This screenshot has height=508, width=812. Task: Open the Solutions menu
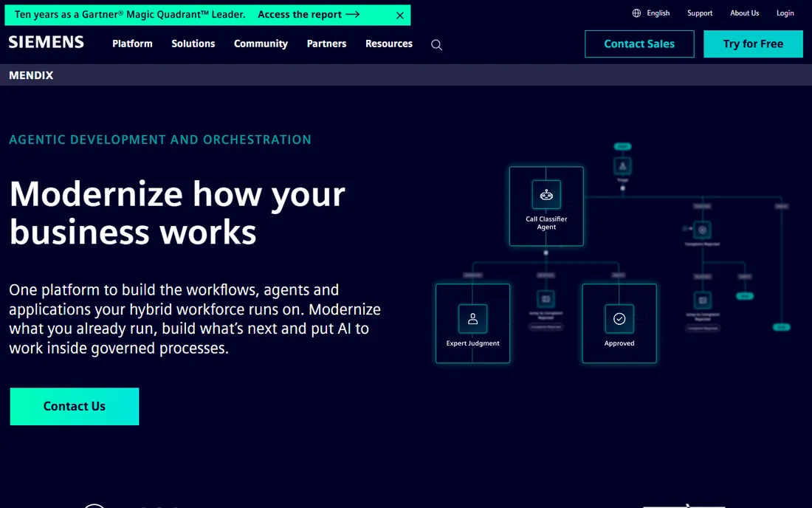point(193,44)
